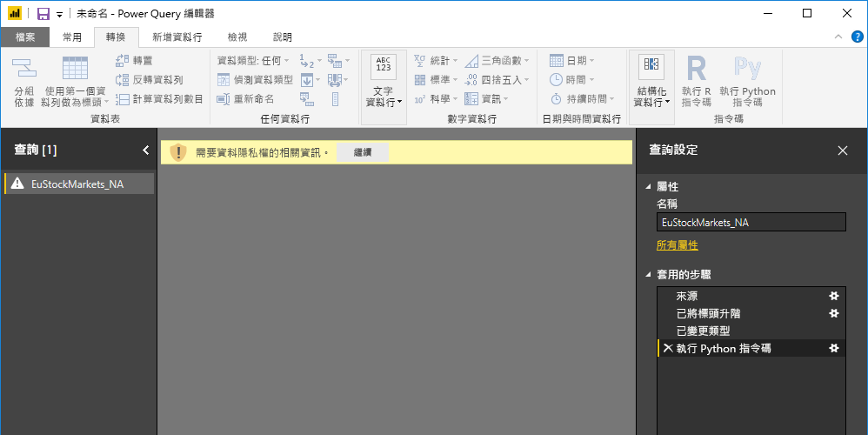Click the Rename (重新命名) icon
868x435 pixels.
pyautogui.click(x=224, y=99)
